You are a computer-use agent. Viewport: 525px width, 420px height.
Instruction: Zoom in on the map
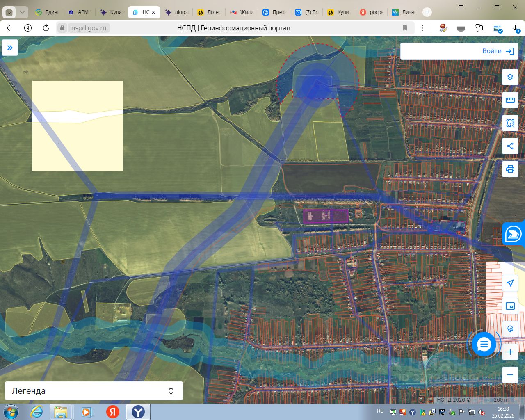[510, 352]
